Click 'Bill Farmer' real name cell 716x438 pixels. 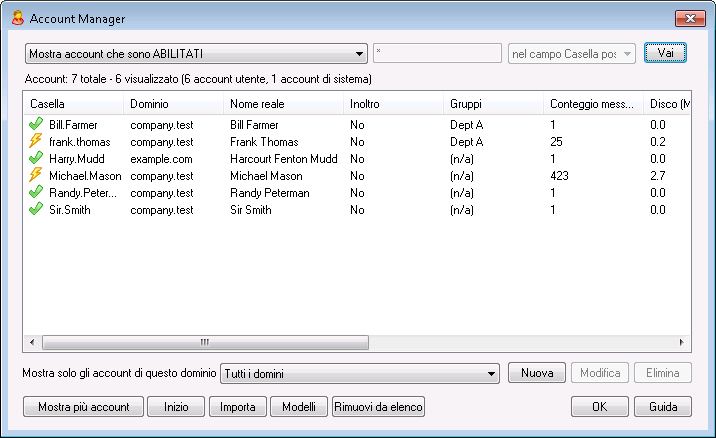(254, 125)
